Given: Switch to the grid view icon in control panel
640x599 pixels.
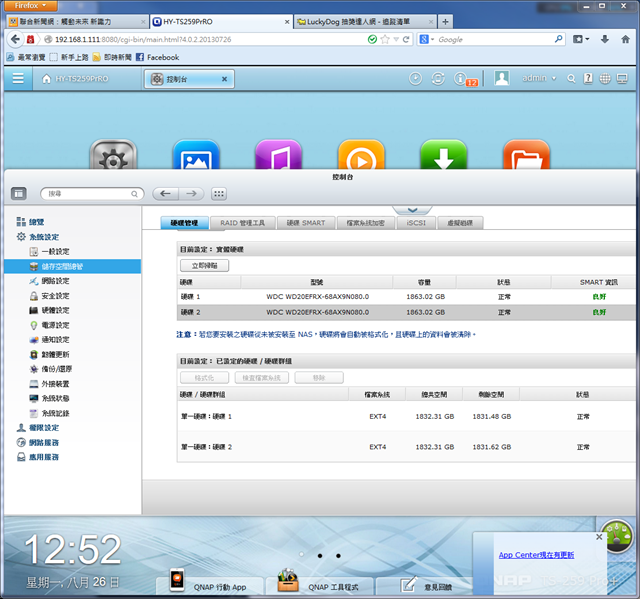Looking at the screenshot, I should (x=219, y=193).
